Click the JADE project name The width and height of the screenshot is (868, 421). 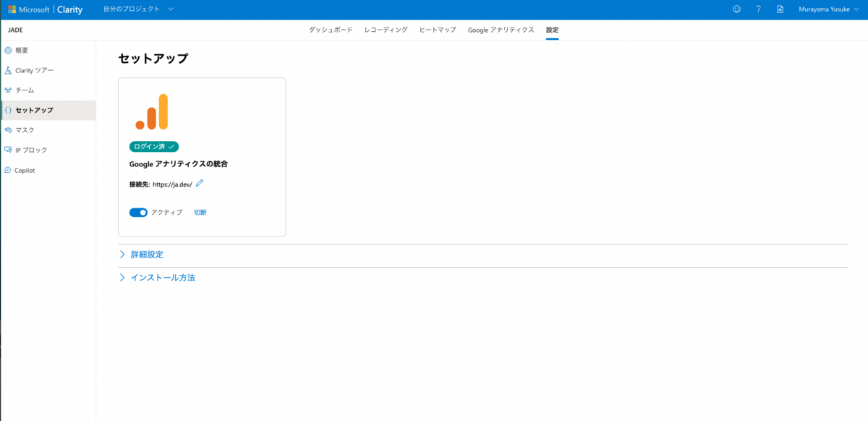[x=16, y=30]
